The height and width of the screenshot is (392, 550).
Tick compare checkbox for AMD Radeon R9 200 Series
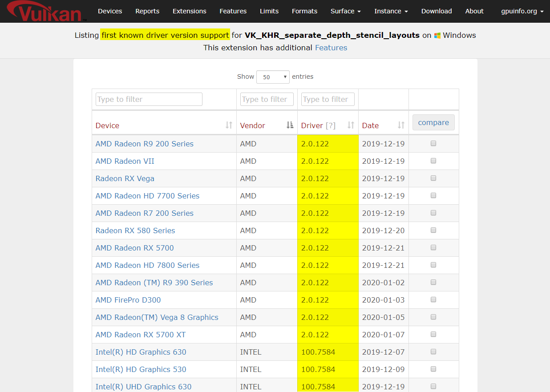click(x=433, y=143)
